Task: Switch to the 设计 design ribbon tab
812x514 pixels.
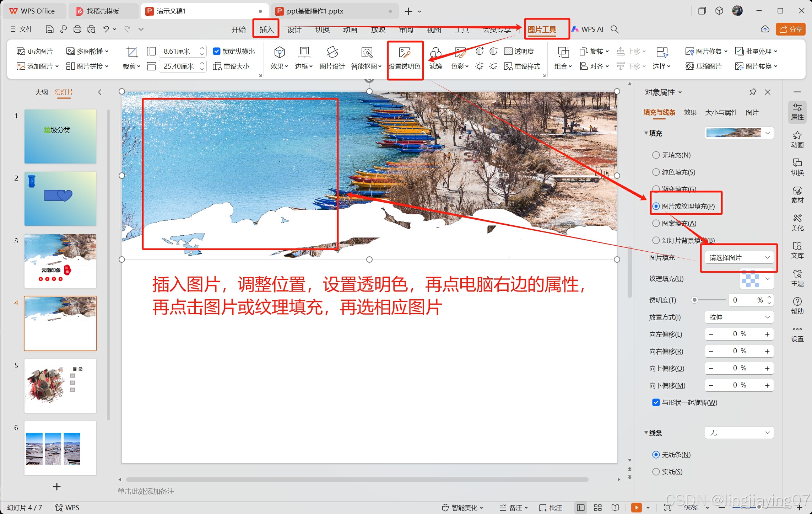Action: [x=294, y=30]
